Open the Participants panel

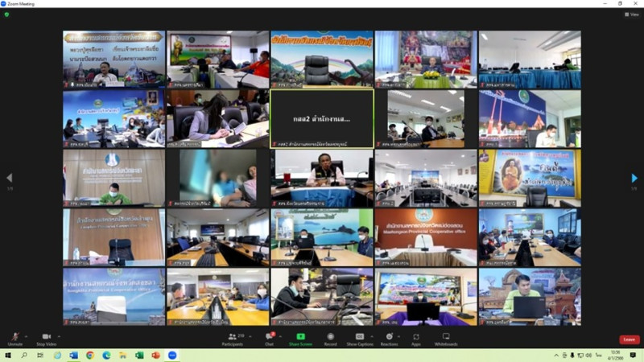point(233,338)
